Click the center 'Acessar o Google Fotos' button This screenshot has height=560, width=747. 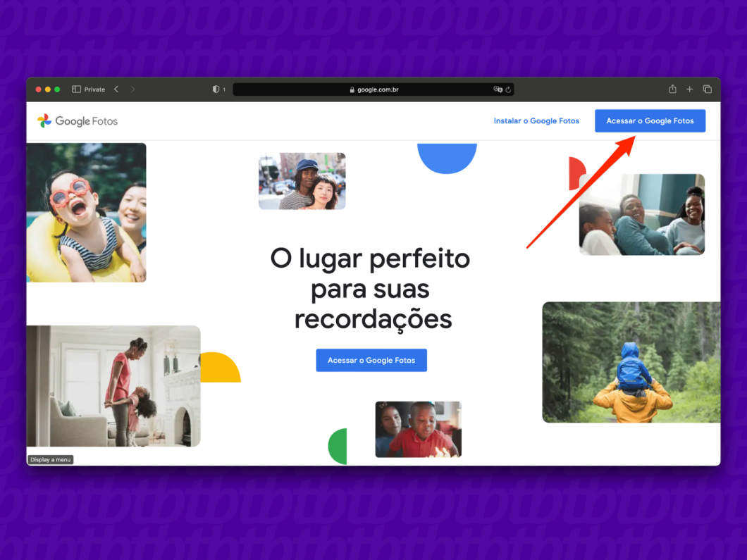[x=371, y=360]
